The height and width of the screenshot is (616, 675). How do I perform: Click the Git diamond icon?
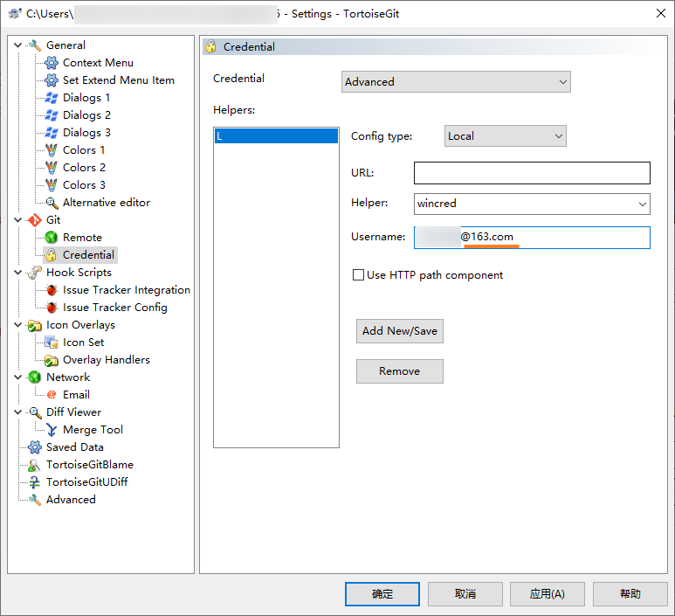(x=34, y=220)
